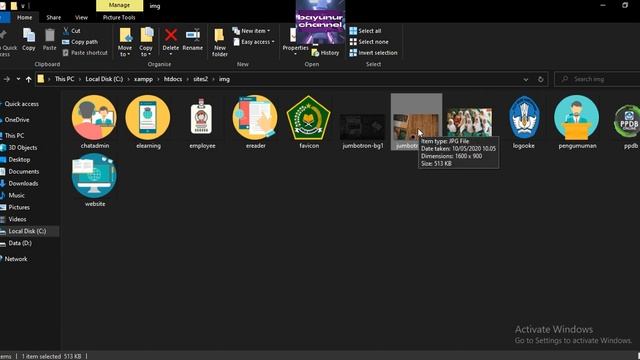Open Downloads in sidebar
Viewport: 640px width, 360px height.
tap(23, 183)
